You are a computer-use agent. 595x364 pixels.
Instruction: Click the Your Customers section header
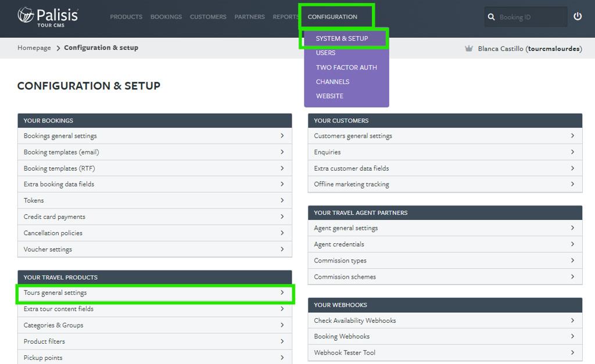[x=445, y=121]
